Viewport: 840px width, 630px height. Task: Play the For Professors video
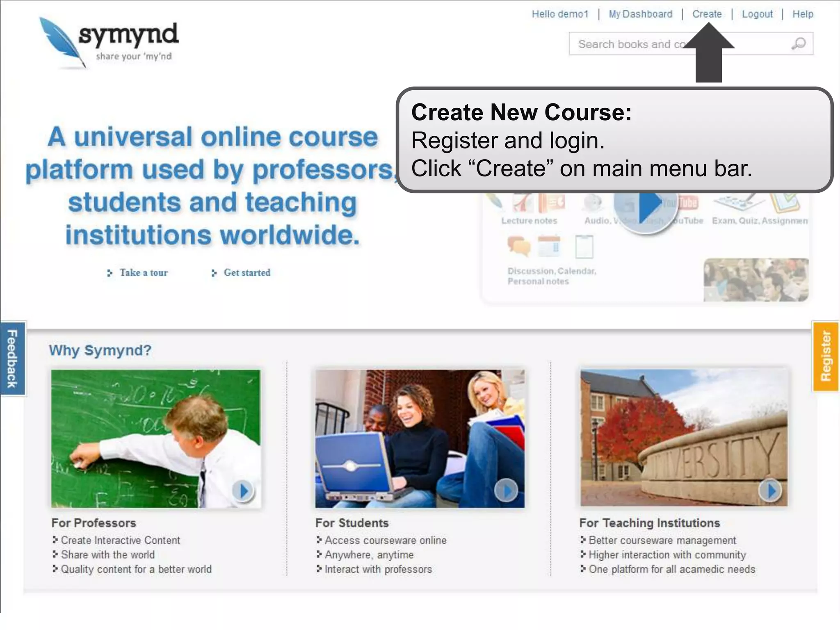243,490
